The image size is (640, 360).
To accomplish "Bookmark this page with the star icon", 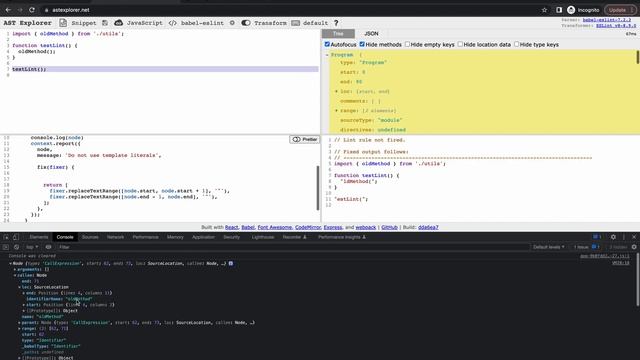I will (x=544, y=10).
